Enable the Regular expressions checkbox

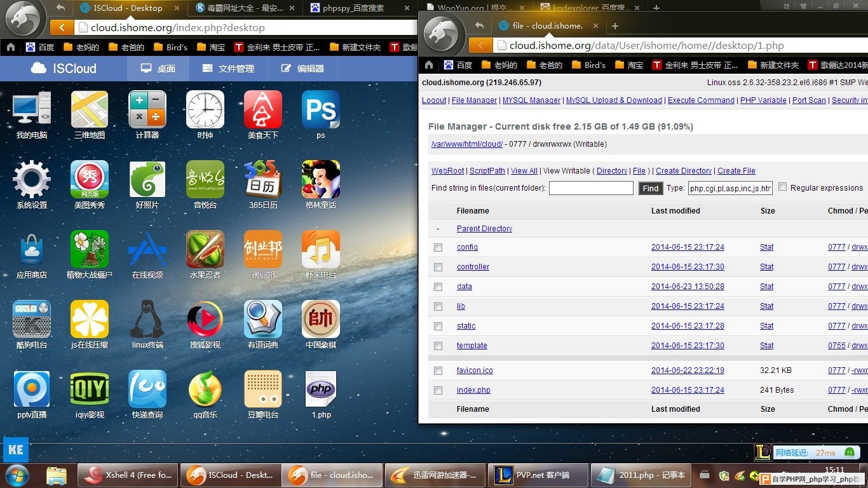click(x=783, y=187)
